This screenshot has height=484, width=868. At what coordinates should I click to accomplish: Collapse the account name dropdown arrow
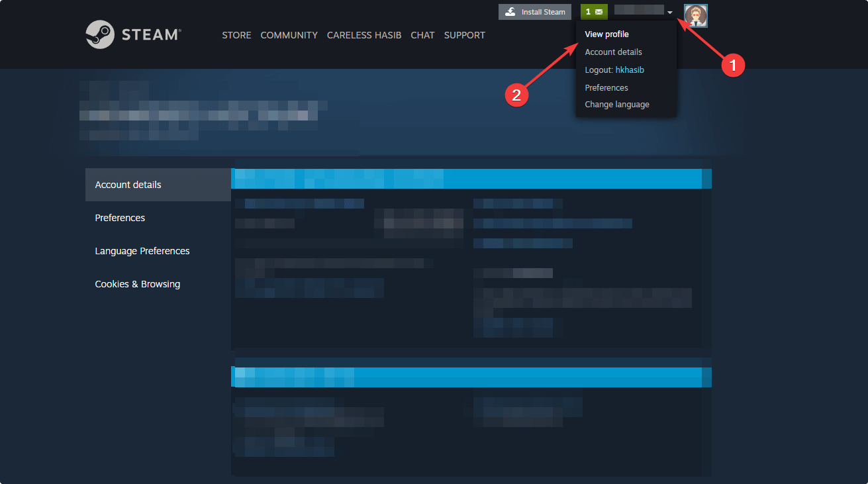[x=670, y=13]
